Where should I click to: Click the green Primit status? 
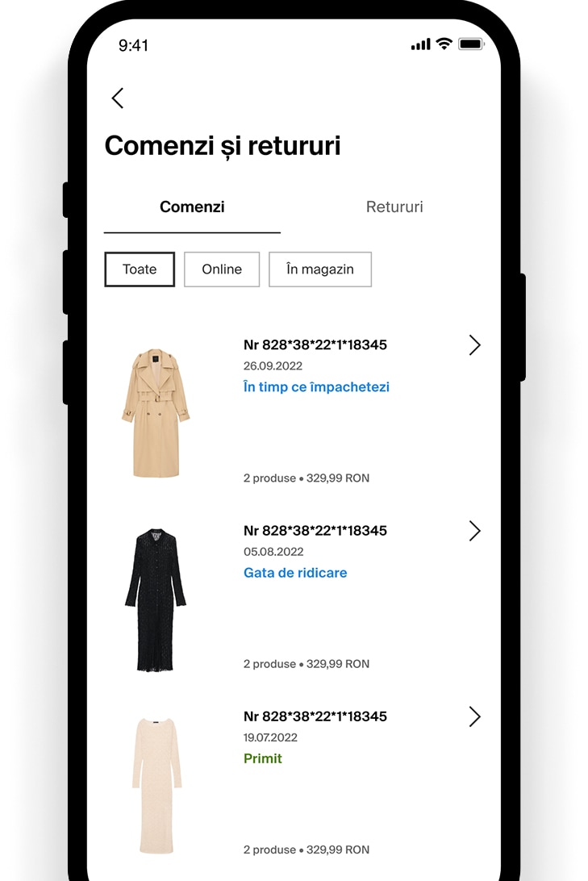tap(263, 758)
